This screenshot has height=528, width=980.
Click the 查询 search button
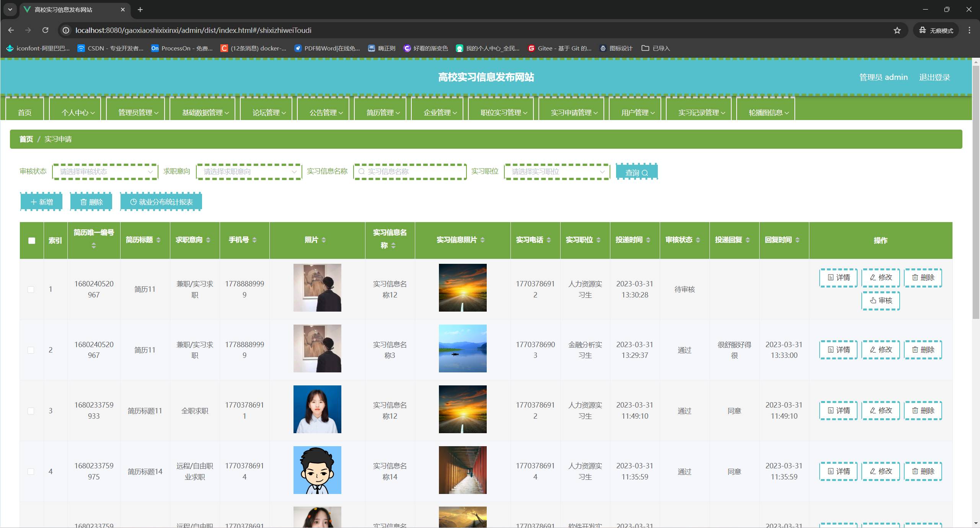click(636, 172)
